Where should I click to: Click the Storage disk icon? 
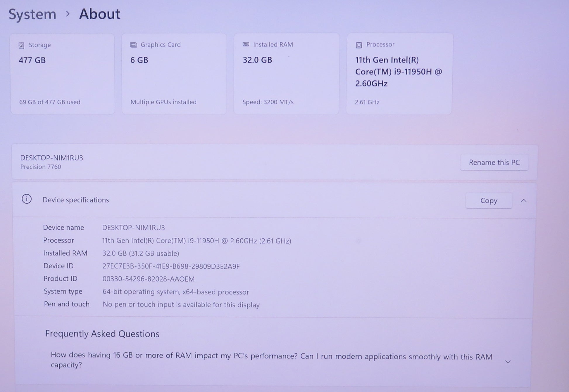pos(21,46)
